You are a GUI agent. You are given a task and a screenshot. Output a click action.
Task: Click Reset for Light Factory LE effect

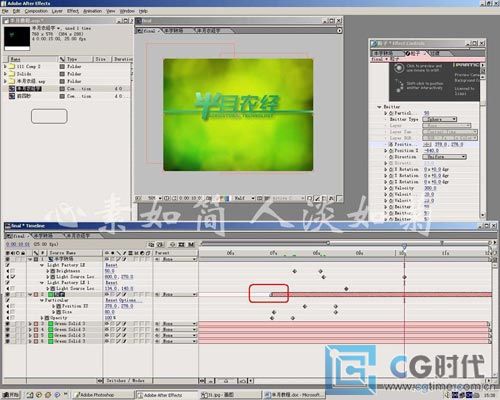(x=111, y=265)
